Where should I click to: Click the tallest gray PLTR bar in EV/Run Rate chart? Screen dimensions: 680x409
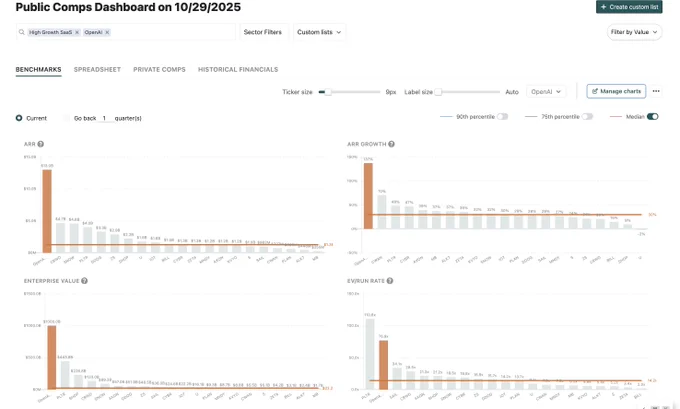click(x=370, y=354)
